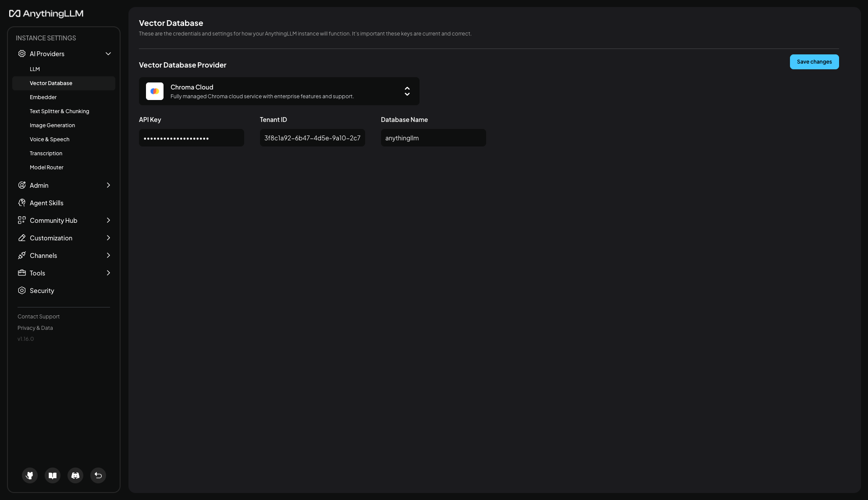The width and height of the screenshot is (868, 500).
Task: Click the Vector Database Provider heading
Action: coord(183,65)
